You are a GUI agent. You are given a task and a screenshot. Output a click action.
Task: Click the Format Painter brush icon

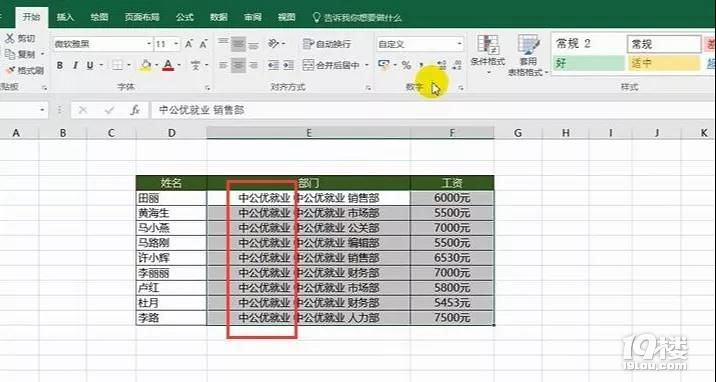[x=10, y=70]
